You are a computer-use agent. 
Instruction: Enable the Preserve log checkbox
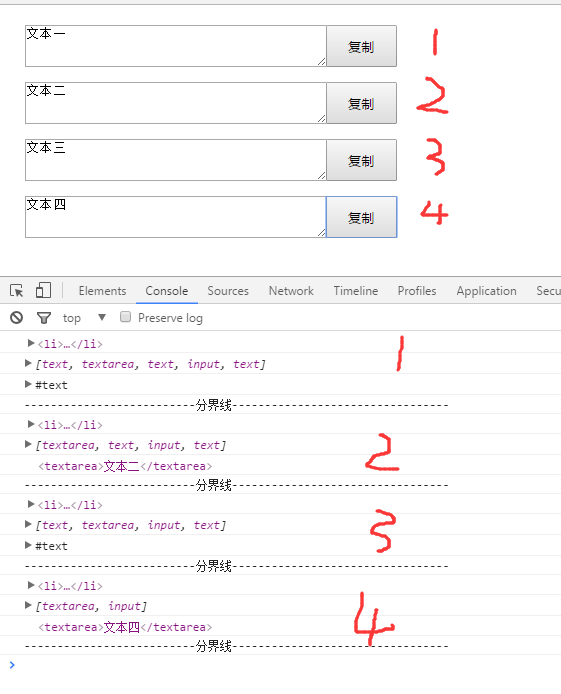click(126, 317)
